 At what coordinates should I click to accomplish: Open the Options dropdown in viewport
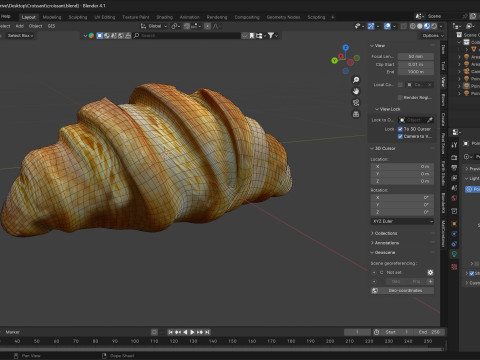433,36
